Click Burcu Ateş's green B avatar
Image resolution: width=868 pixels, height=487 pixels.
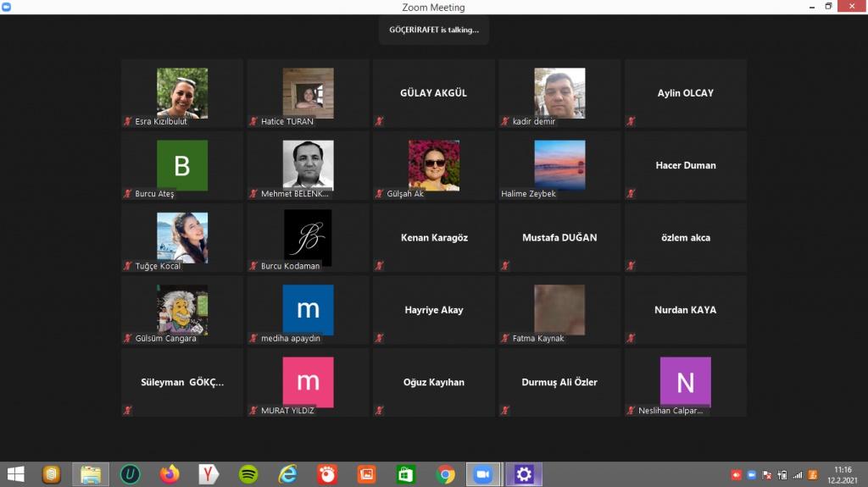point(181,165)
